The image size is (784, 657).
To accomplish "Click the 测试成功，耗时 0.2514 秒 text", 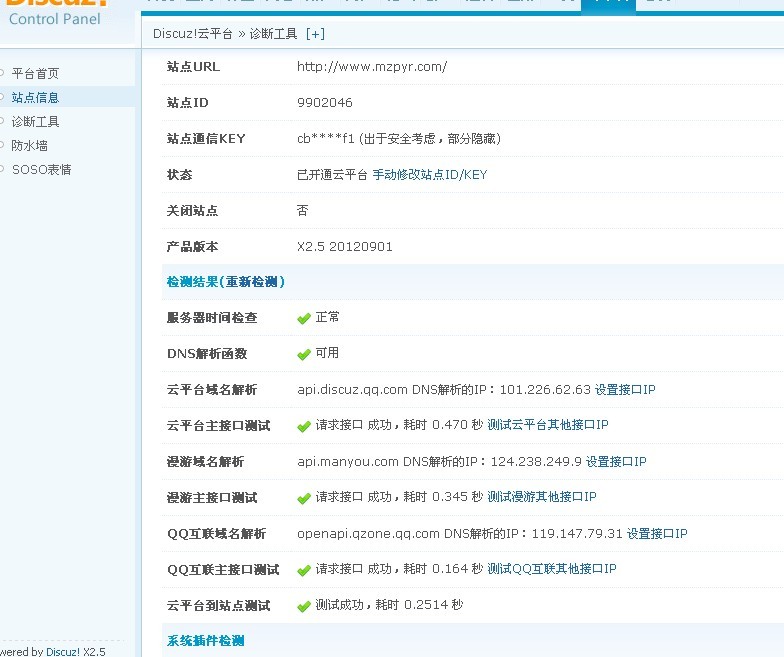I will pos(389,605).
